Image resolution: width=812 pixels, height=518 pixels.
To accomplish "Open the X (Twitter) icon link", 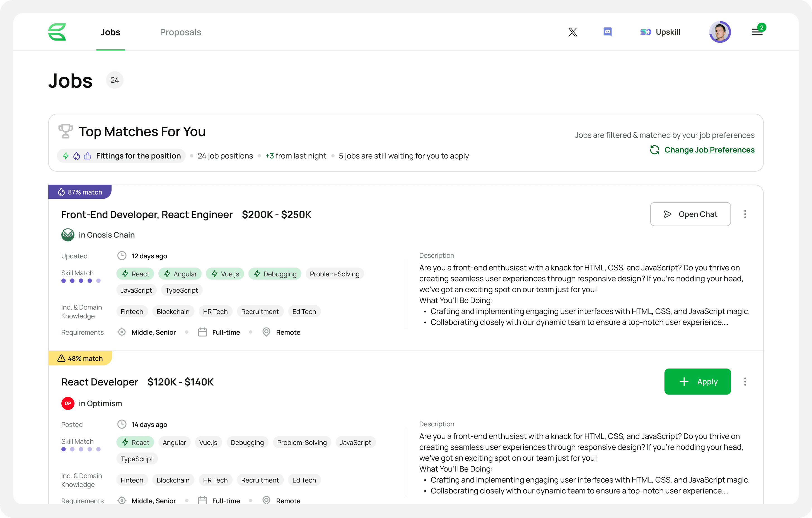I will (572, 32).
